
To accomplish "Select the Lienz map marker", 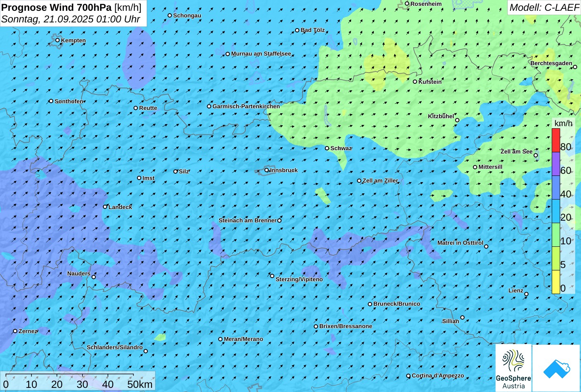I will (526, 294).
